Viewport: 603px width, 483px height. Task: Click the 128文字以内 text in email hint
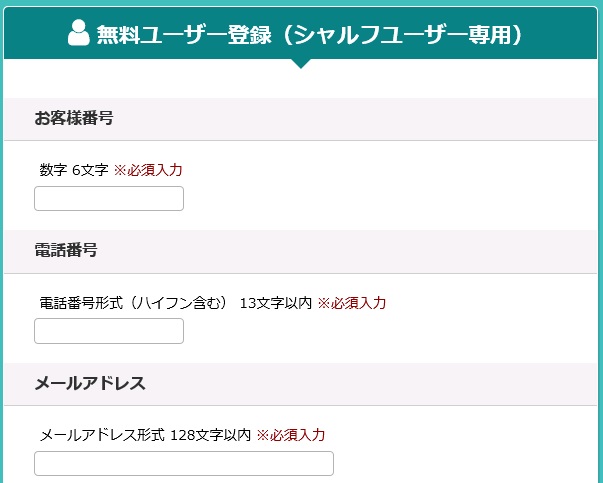[x=210, y=435]
